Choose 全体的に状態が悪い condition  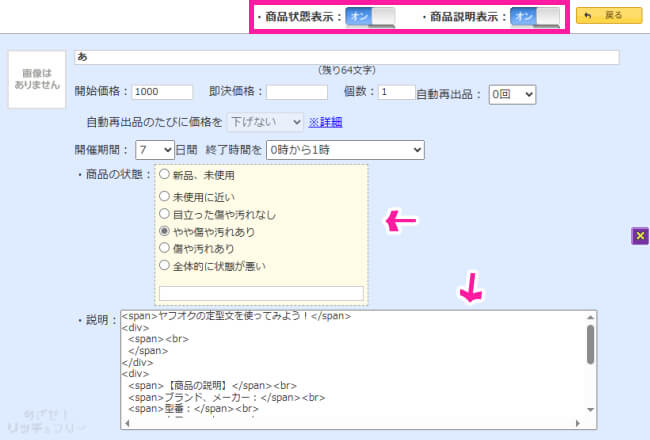[165, 265]
